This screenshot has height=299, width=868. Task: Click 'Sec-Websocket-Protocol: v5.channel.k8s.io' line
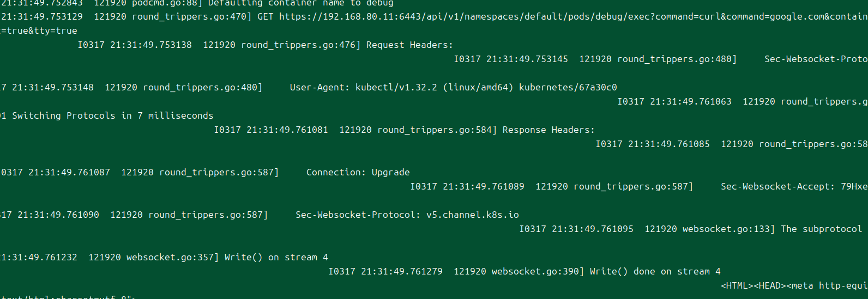(407, 215)
